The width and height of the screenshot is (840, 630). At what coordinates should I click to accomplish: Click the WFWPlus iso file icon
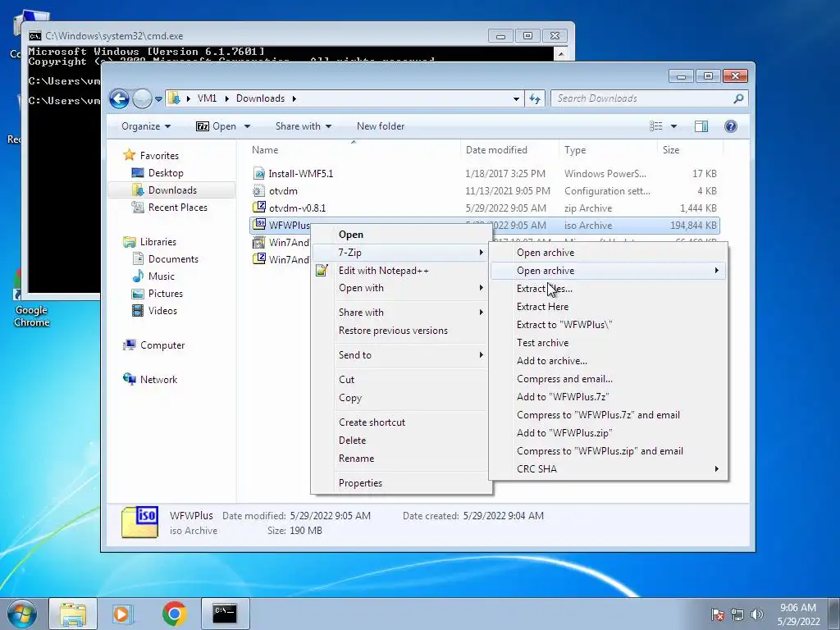(x=259, y=225)
